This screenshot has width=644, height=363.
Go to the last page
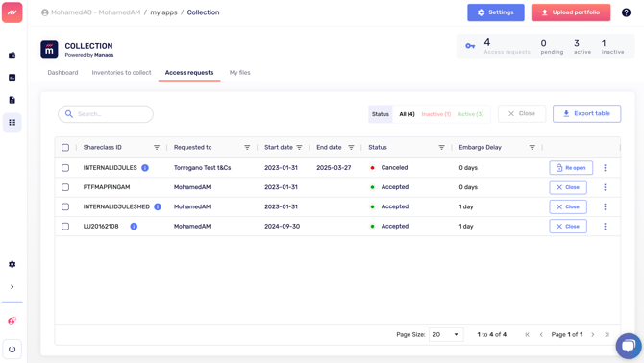pyautogui.click(x=607, y=335)
